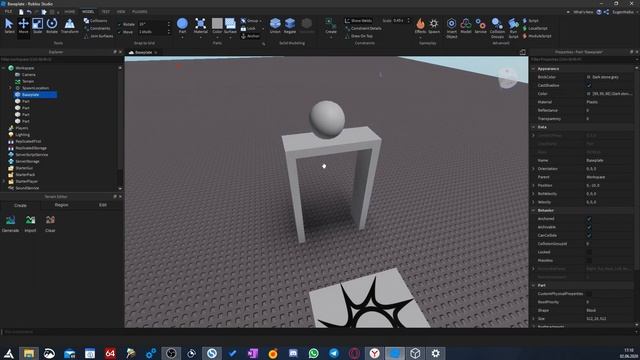
Task: Click the BrickColor swatch value
Action: point(589,77)
